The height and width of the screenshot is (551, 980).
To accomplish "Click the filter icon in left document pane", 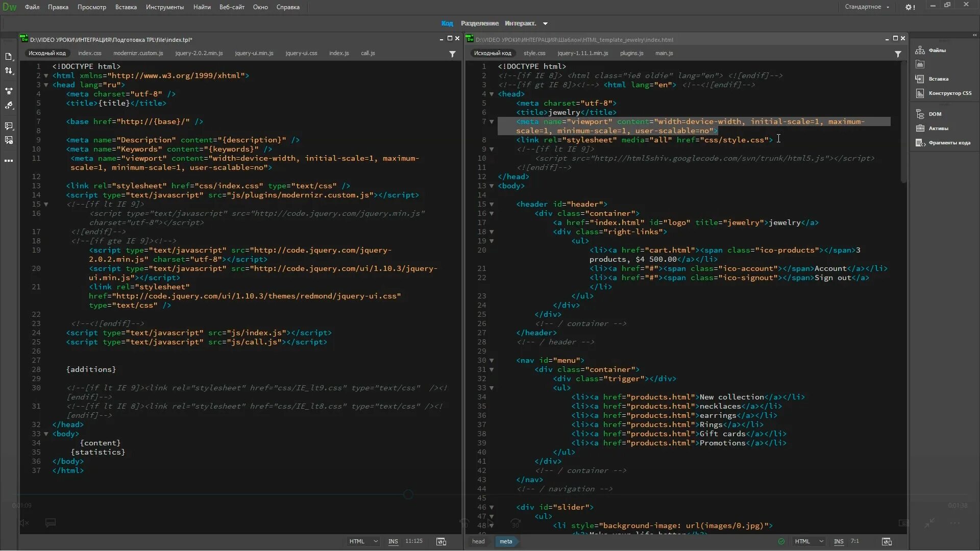I will 452,54.
